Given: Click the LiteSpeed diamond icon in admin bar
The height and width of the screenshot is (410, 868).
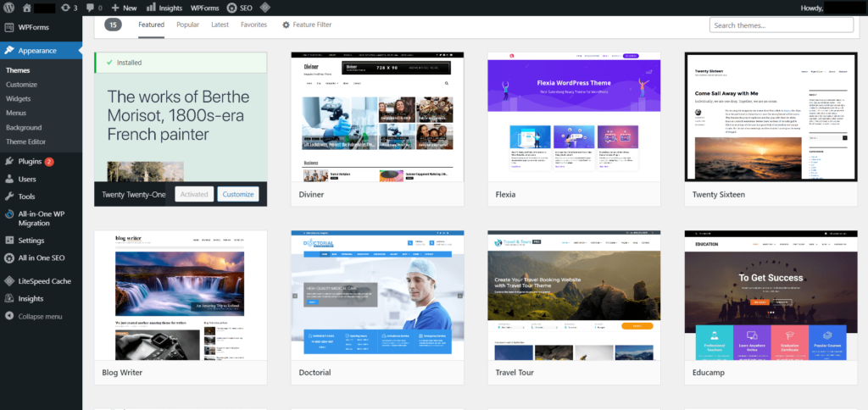Looking at the screenshot, I should tap(265, 8).
